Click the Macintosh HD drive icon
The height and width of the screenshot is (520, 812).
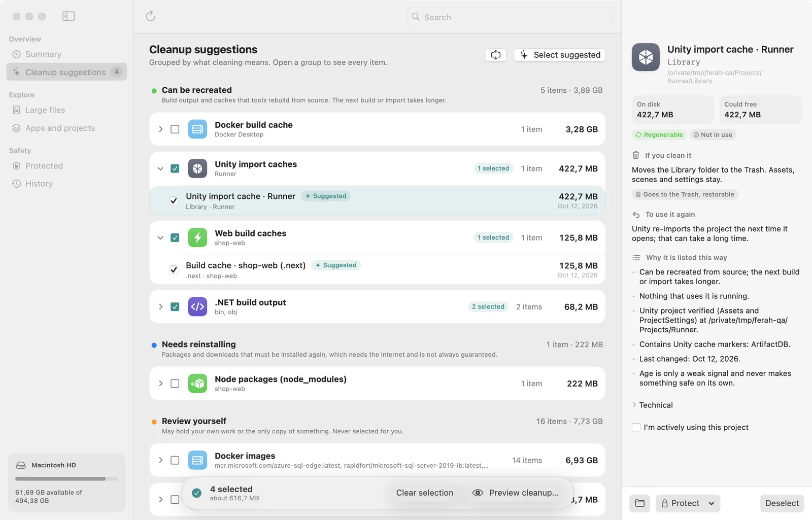[x=21, y=465]
